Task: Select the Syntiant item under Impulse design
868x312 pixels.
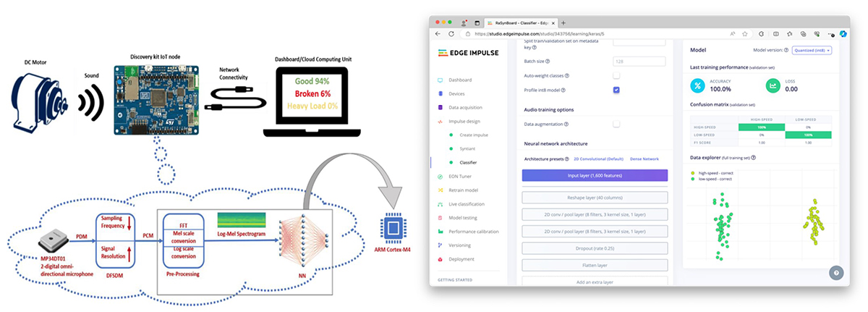Action: [x=469, y=148]
